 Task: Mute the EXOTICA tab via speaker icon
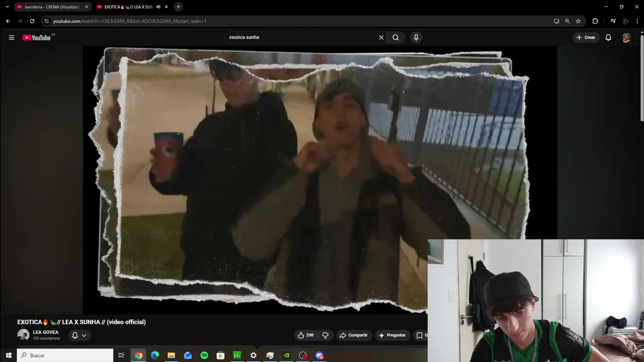tap(158, 7)
